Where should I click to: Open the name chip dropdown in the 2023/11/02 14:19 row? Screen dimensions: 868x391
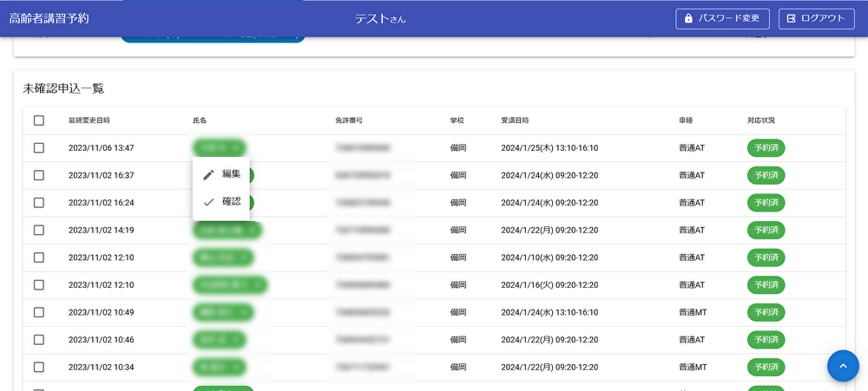(227, 230)
